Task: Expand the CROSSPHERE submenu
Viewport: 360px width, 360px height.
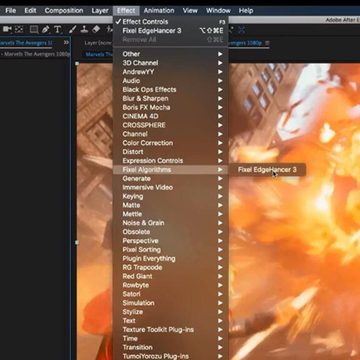Action: (170, 125)
